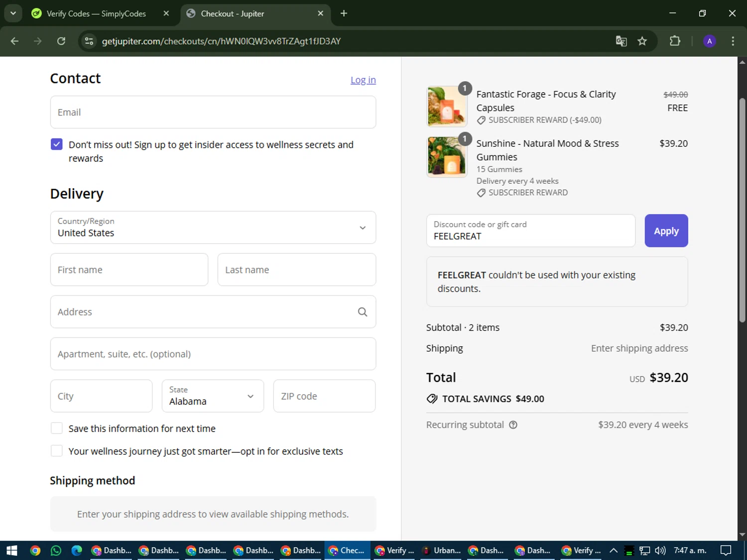The width and height of the screenshot is (747, 560).
Task: Open the tab search dropdown arrow
Action: click(13, 13)
